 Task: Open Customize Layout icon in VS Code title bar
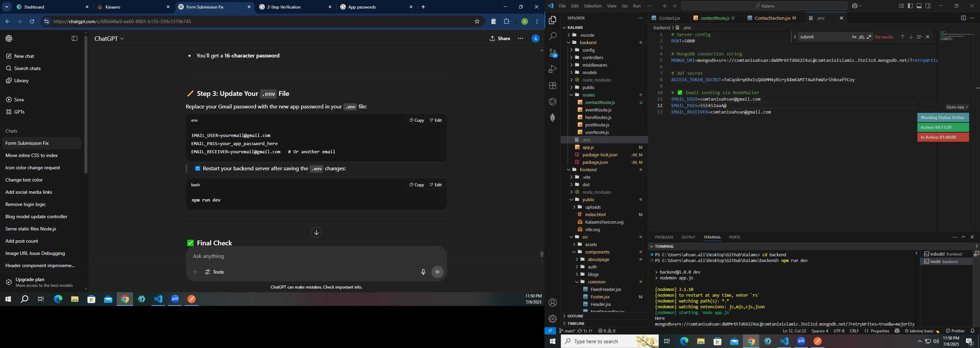point(901,6)
